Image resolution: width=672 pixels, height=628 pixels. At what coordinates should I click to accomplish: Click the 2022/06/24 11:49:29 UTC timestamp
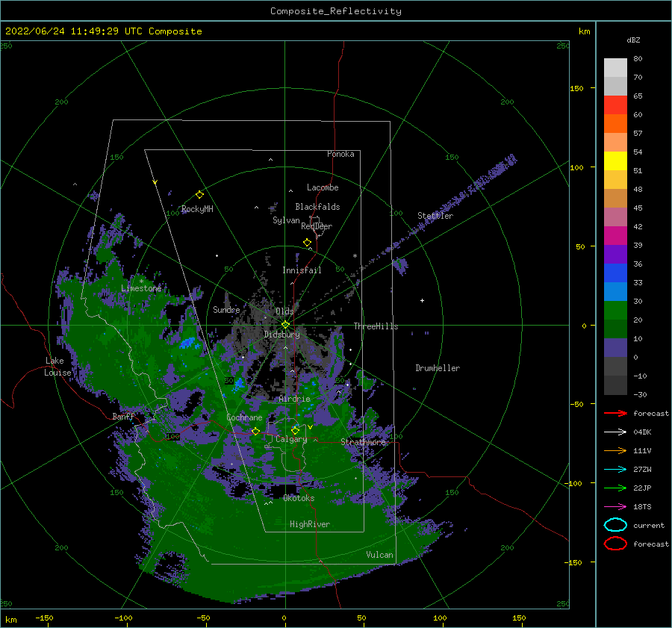point(73,31)
